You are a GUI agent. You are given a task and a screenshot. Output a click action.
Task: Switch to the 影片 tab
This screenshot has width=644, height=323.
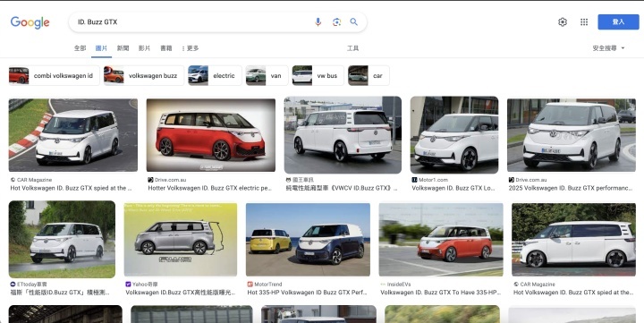tap(144, 48)
